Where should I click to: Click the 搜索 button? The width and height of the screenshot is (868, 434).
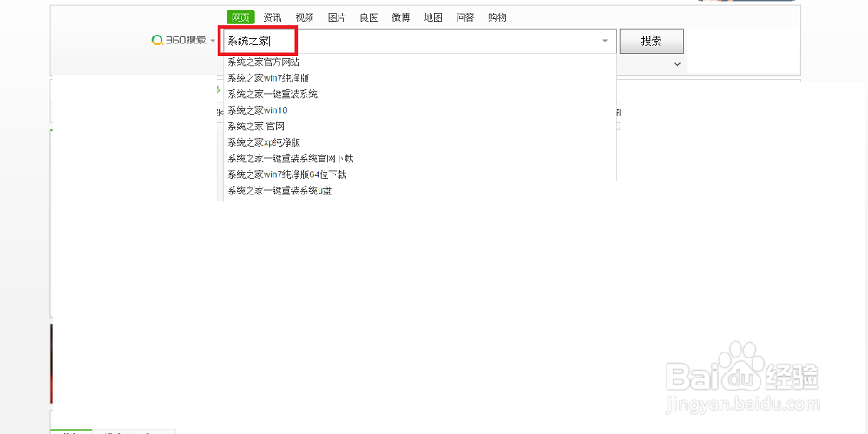[x=652, y=41]
